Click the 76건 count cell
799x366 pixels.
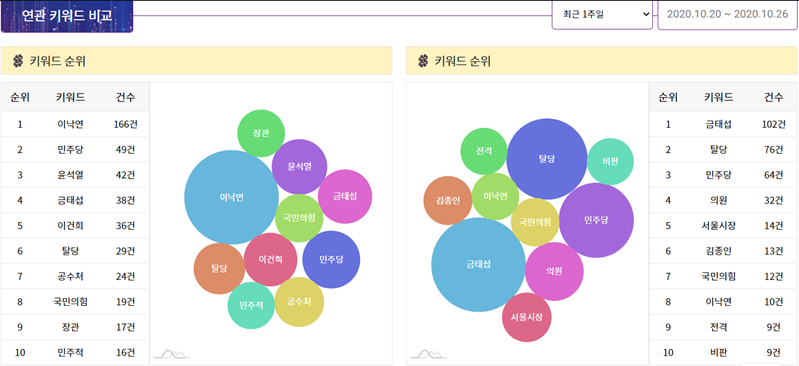pyautogui.click(x=774, y=149)
